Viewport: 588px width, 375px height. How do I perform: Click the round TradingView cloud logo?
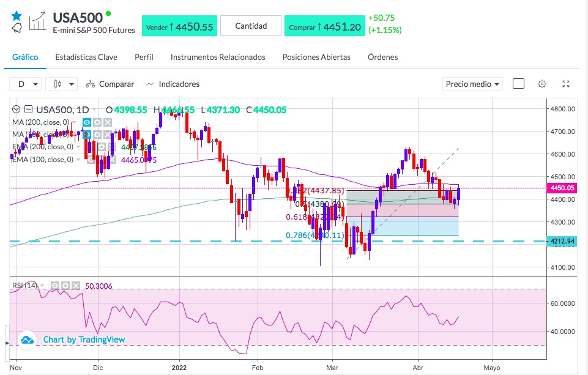(27, 340)
